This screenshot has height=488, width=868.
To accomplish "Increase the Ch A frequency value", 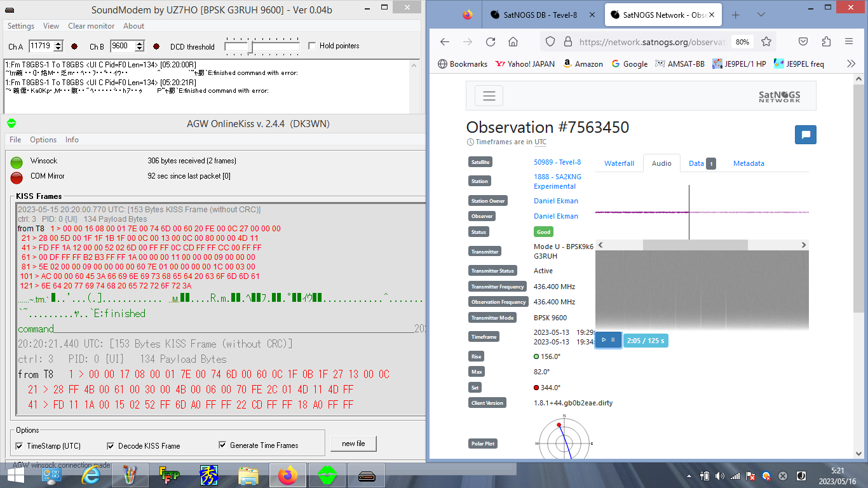I will pos(58,43).
